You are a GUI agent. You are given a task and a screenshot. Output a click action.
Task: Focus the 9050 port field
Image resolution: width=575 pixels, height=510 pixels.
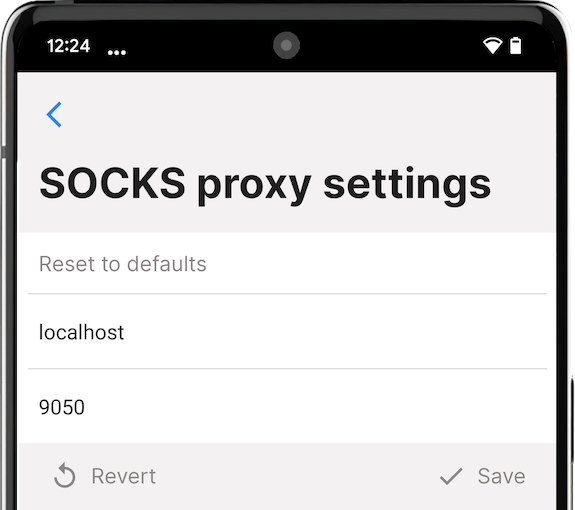point(287,407)
